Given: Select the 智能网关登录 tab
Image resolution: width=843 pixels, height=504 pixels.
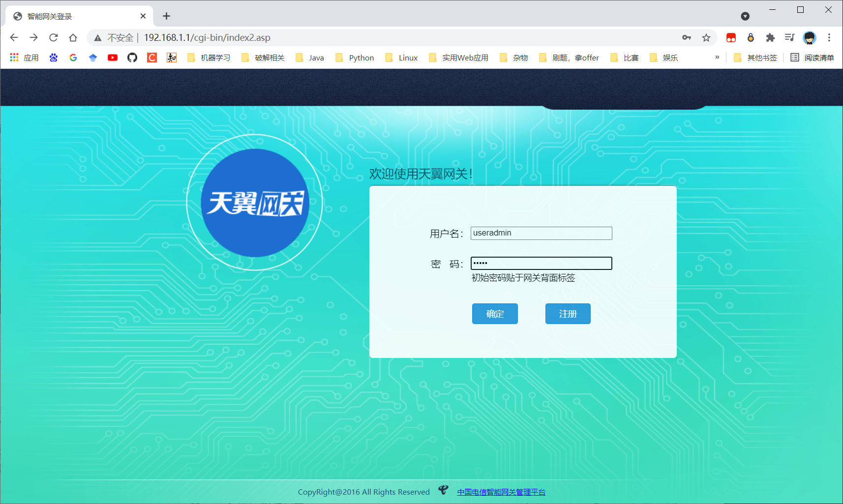Looking at the screenshot, I should point(79,16).
